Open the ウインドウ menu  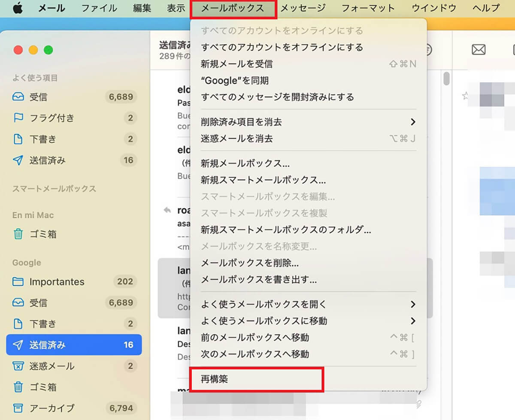(x=433, y=8)
